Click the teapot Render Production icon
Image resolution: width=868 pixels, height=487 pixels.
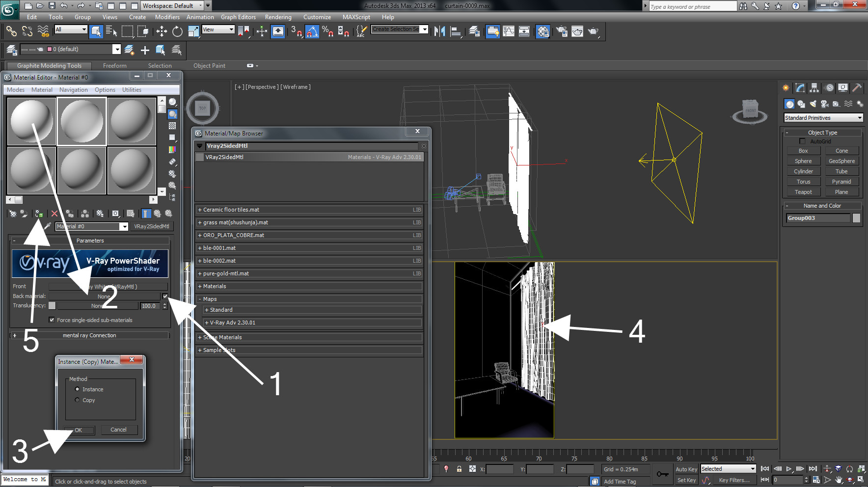pos(594,31)
